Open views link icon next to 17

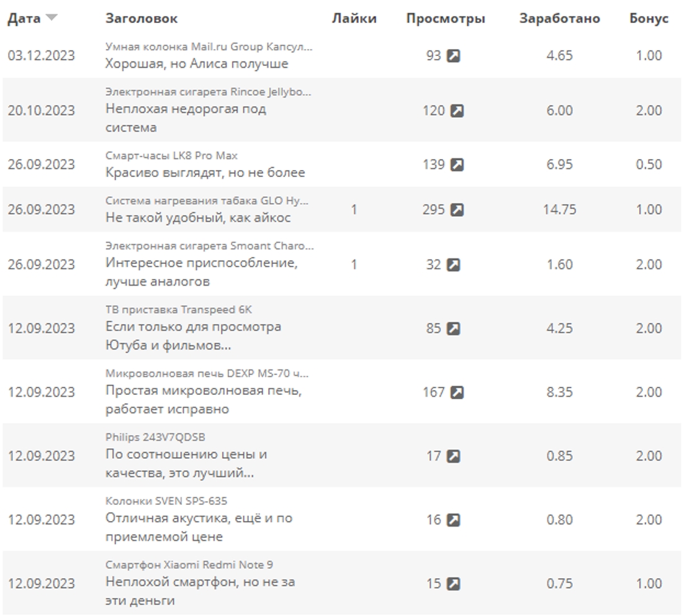point(453,456)
